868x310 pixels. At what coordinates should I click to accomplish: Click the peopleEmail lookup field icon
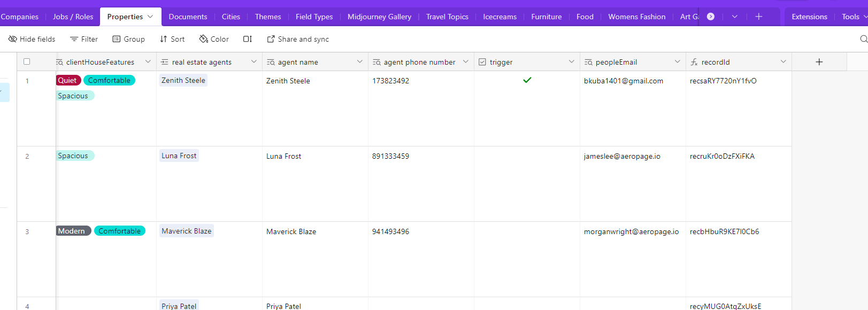click(588, 63)
